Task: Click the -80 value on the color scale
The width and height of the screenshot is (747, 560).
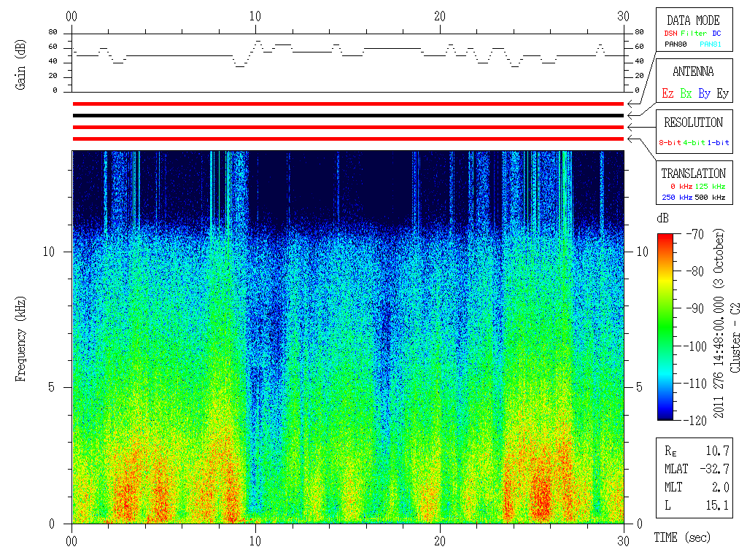Action: pyautogui.click(x=695, y=271)
